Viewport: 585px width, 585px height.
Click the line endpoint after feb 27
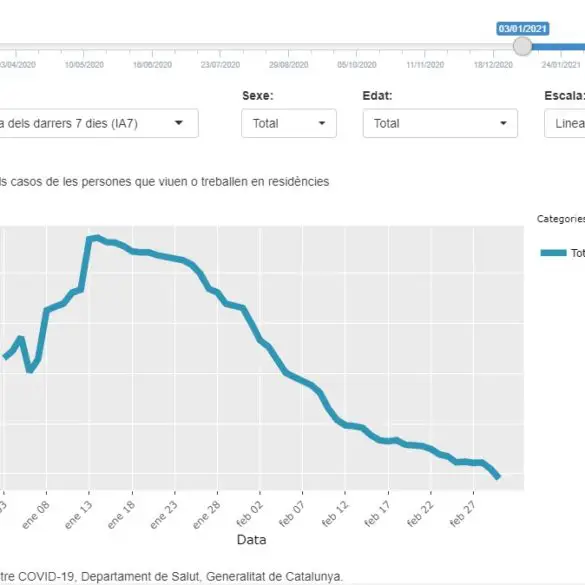(x=497, y=476)
